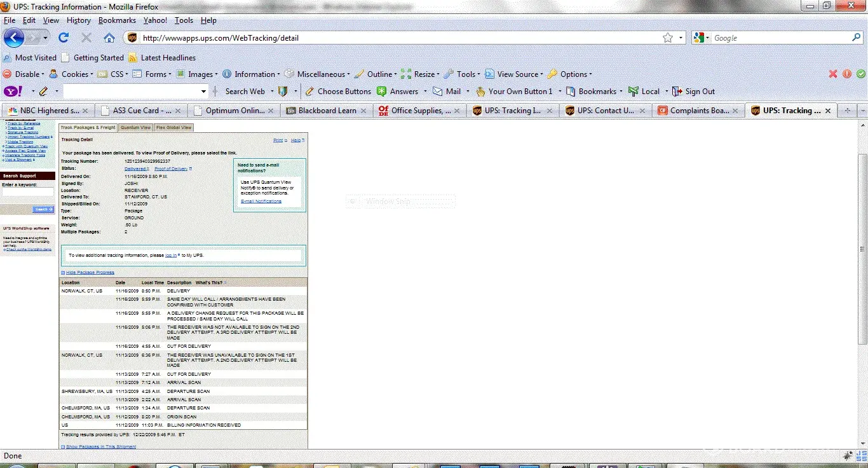This screenshot has height=468, width=868.
Task: Open the View Source dropdown
Action: pyautogui.click(x=513, y=74)
